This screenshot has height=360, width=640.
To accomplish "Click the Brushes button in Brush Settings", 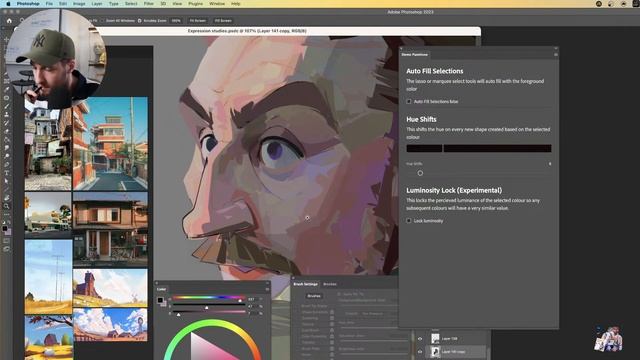I will click(314, 296).
